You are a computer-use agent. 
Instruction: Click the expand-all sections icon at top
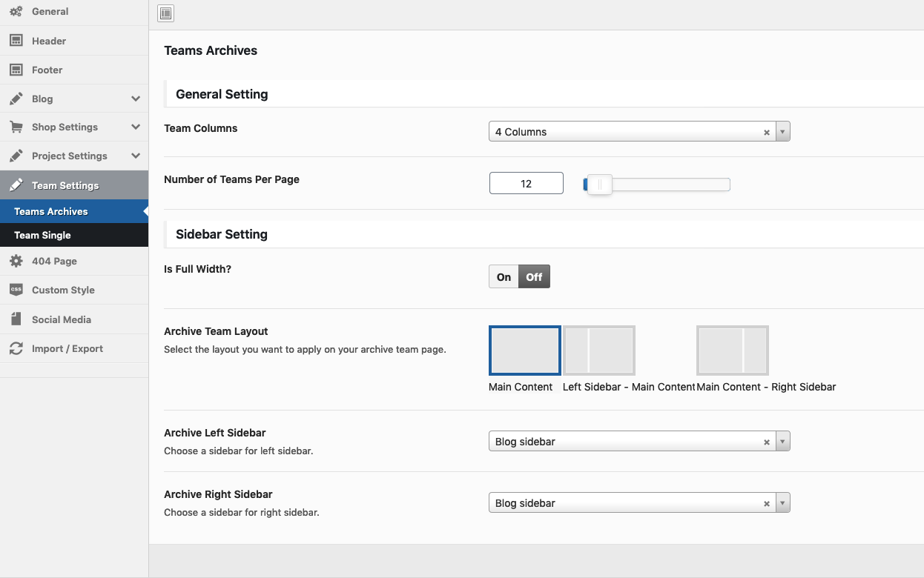pyautogui.click(x=166, y=13)
